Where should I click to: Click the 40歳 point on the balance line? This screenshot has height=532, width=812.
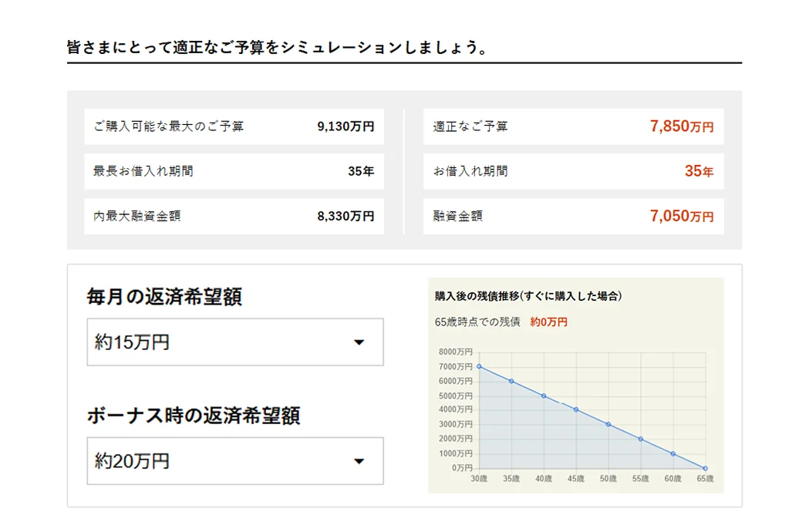[544, 396]
